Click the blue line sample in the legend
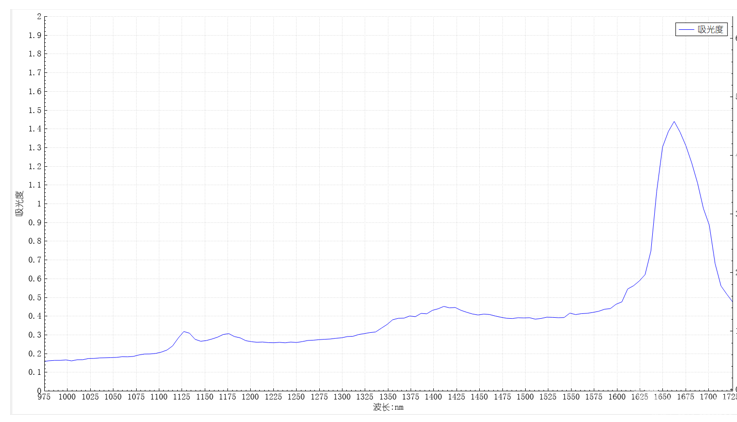 click(x=686, y=30)
